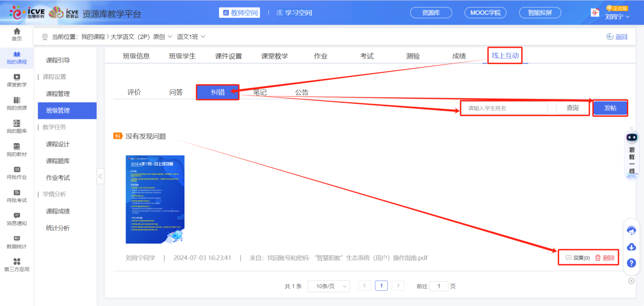644x306 pixels.
Task: Click the floating download icon
Action: coord(631,247)
